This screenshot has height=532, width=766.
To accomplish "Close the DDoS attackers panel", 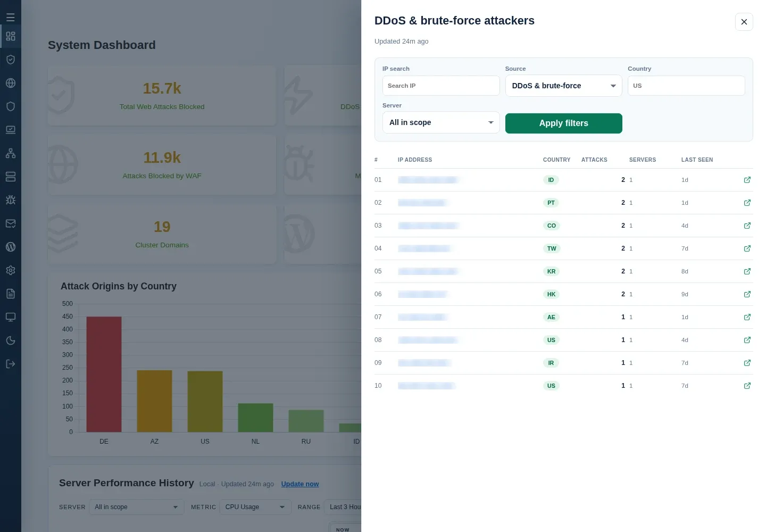I will [x=744, y=22].
